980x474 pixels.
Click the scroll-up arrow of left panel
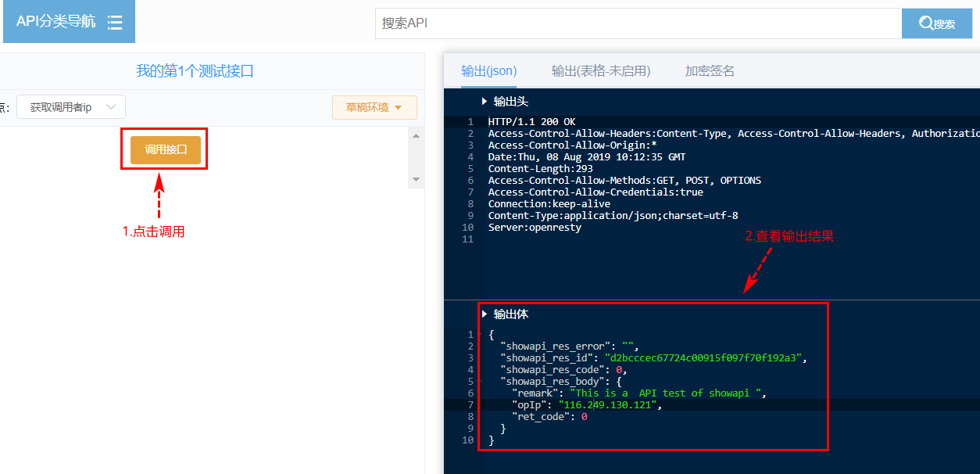coord(417,136)
